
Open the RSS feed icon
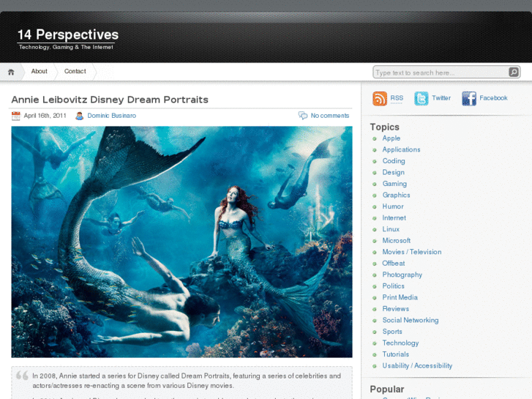(380, 99)
